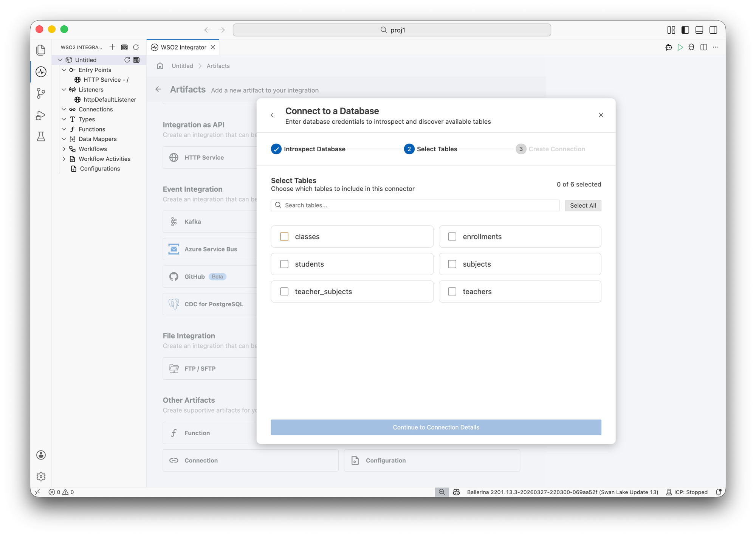
Task: Expand Workflows tree node
Action: [x=64, y=149]
